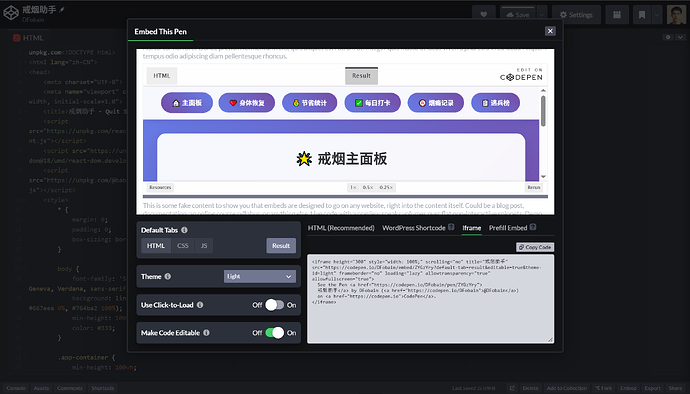
Task: Select the Iframe tab
Action: pos(471,228)
